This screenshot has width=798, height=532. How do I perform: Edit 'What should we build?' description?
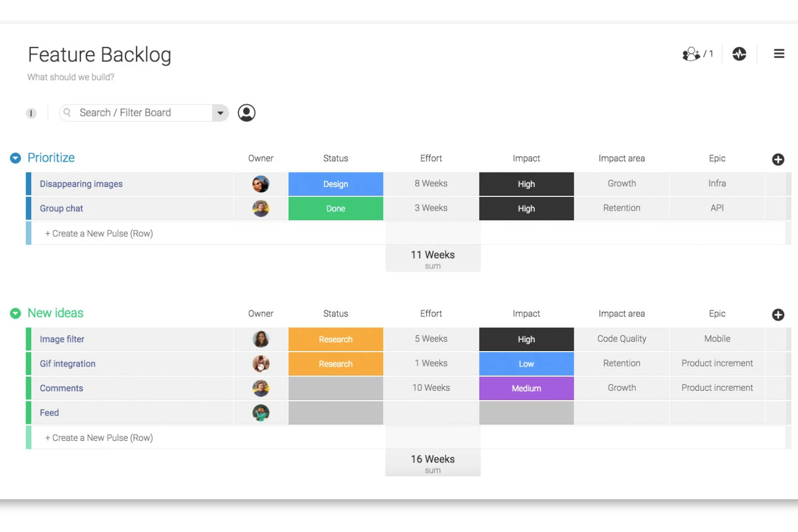tap(71, 77)
